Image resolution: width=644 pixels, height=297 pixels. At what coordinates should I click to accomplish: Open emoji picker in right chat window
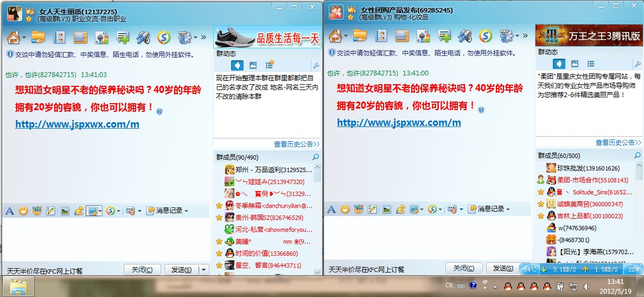(345, 209)
